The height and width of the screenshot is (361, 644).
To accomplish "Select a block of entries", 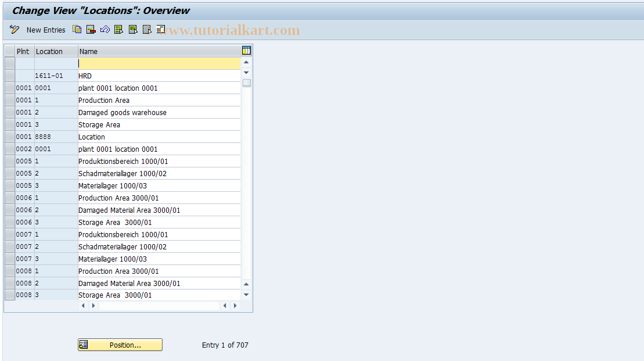I will tap(132, 29).
